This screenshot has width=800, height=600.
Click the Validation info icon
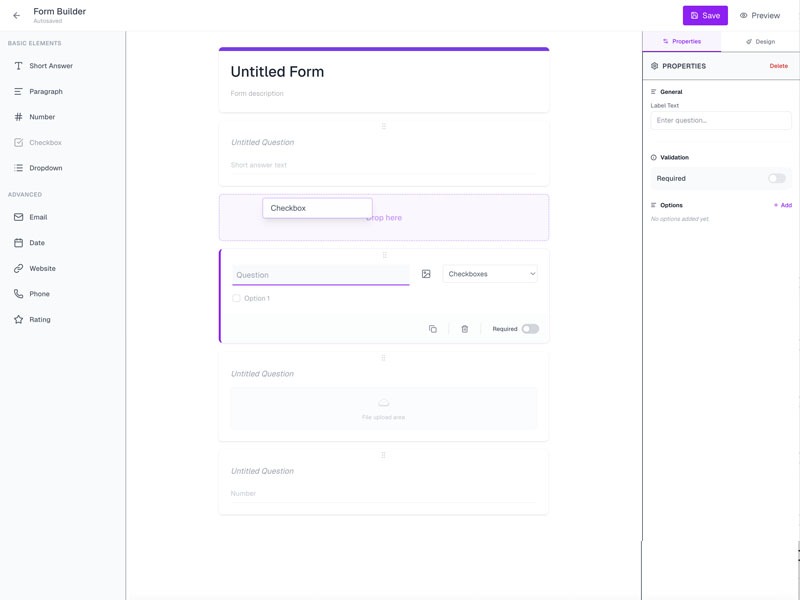point(654,158)
